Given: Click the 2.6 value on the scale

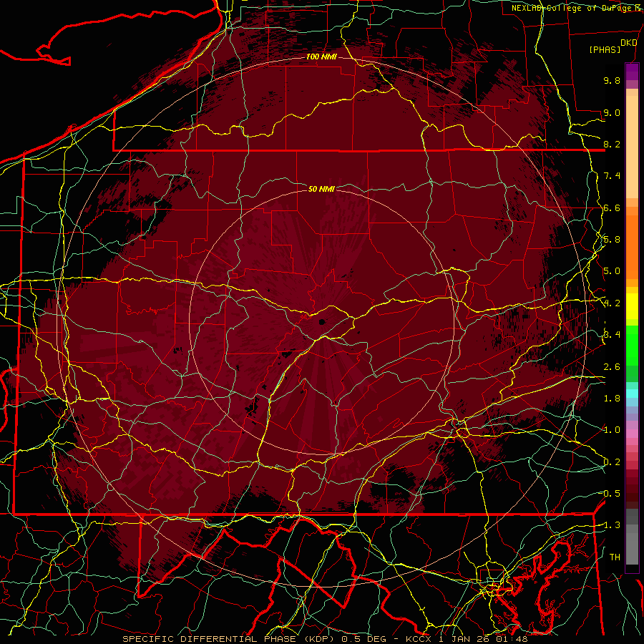Looking at the screenshot, I should [x=612, y=367].
